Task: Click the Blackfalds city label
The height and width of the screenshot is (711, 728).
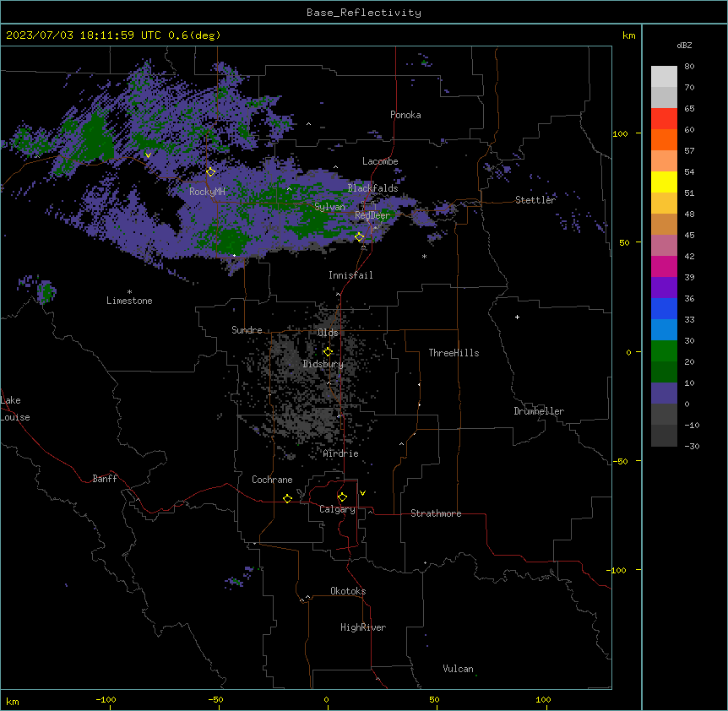Action: click(x=372, y=188)
